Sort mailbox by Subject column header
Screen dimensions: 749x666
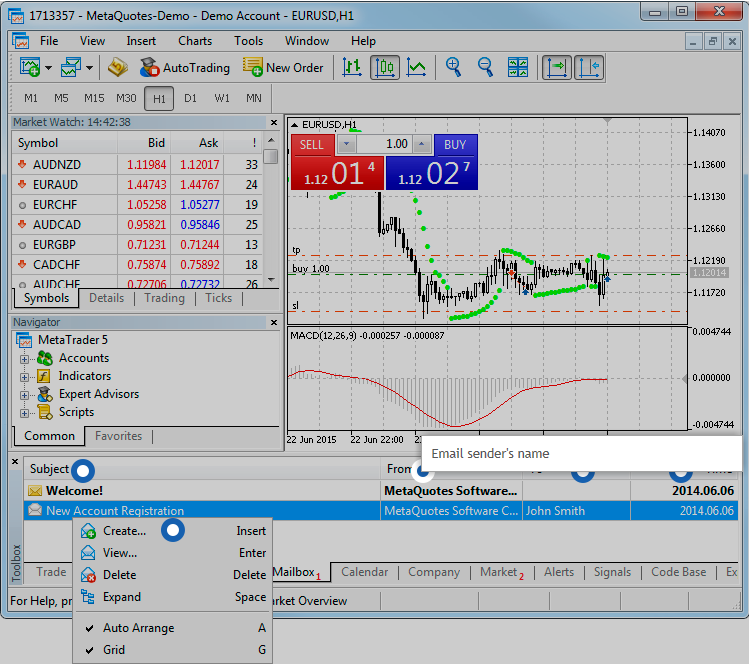point(202,469)
